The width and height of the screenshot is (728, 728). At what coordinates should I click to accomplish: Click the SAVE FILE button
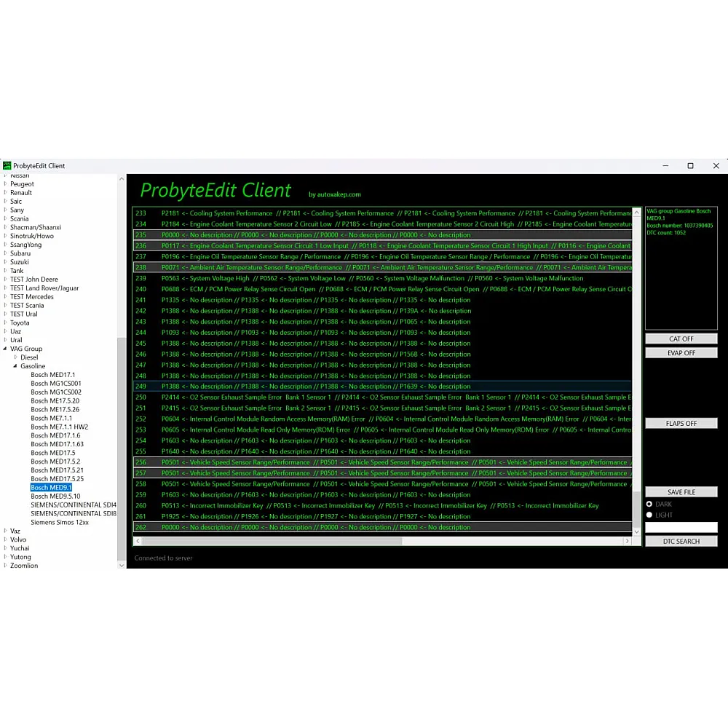click(681, 492)
